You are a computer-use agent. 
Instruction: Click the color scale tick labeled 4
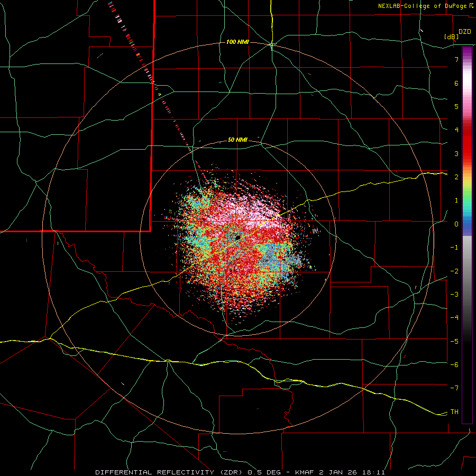click(x=456, y=130)
